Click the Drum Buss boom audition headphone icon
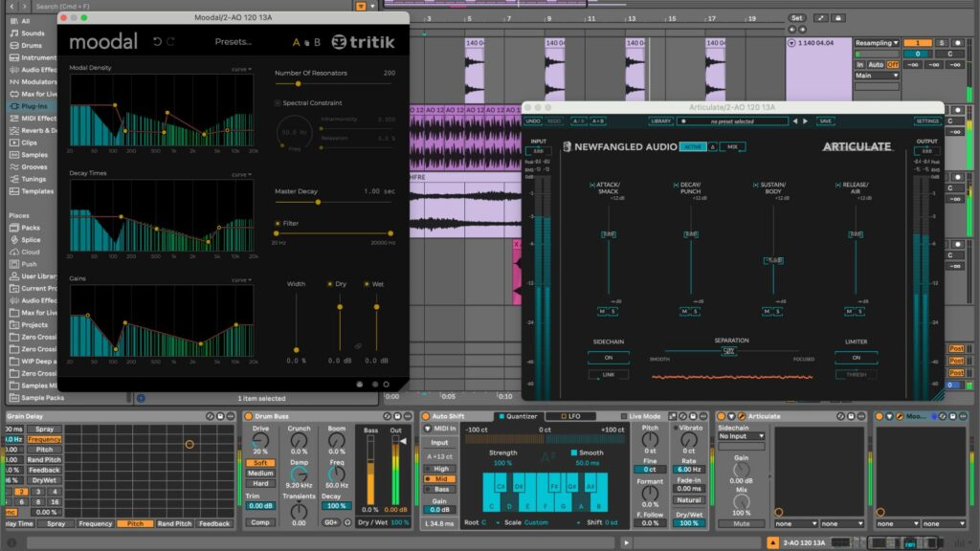980x551 pixels. [x=347, y=522]
